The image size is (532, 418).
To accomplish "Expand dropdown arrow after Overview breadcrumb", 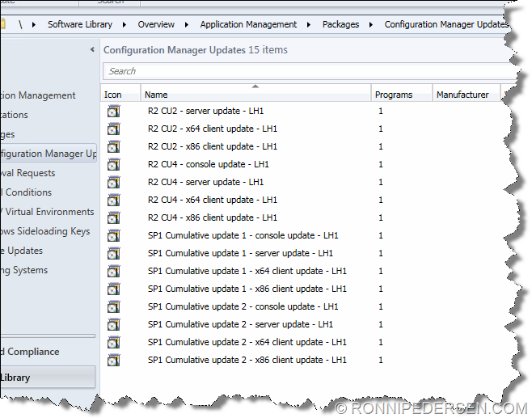I will coord(187,25).
